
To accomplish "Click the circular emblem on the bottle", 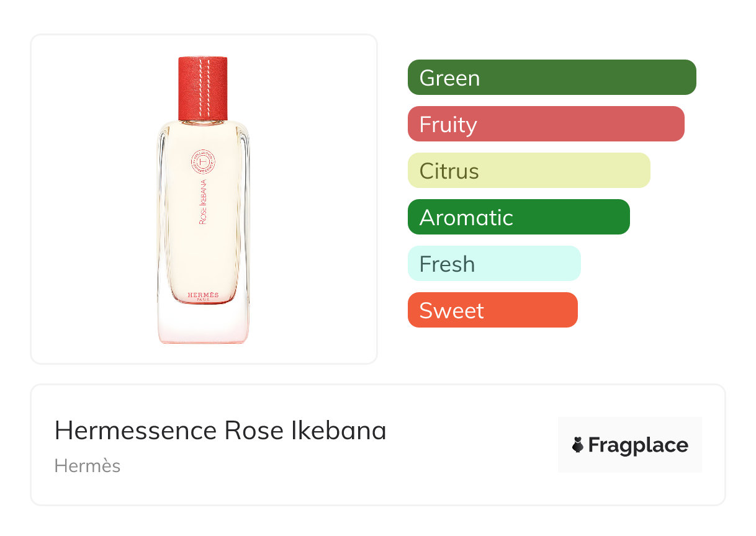I will tap(203, 163).
